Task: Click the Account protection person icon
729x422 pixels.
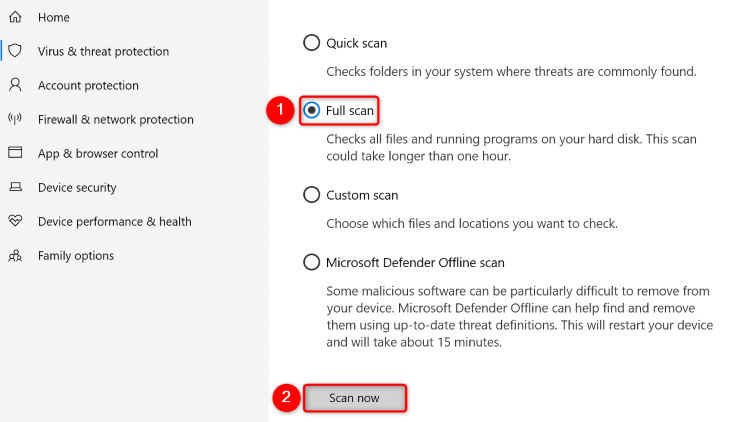Action: click(x=15, y=85)
